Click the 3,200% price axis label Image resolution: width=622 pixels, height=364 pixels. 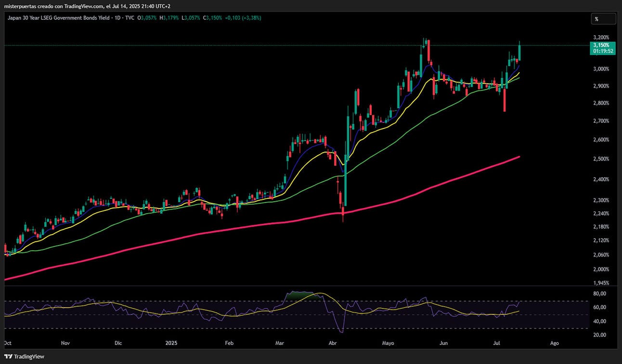(602, 37)
